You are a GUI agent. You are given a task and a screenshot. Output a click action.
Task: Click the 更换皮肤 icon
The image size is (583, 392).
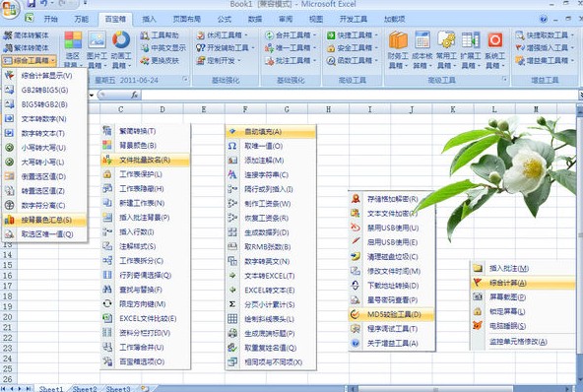(144, 60)
